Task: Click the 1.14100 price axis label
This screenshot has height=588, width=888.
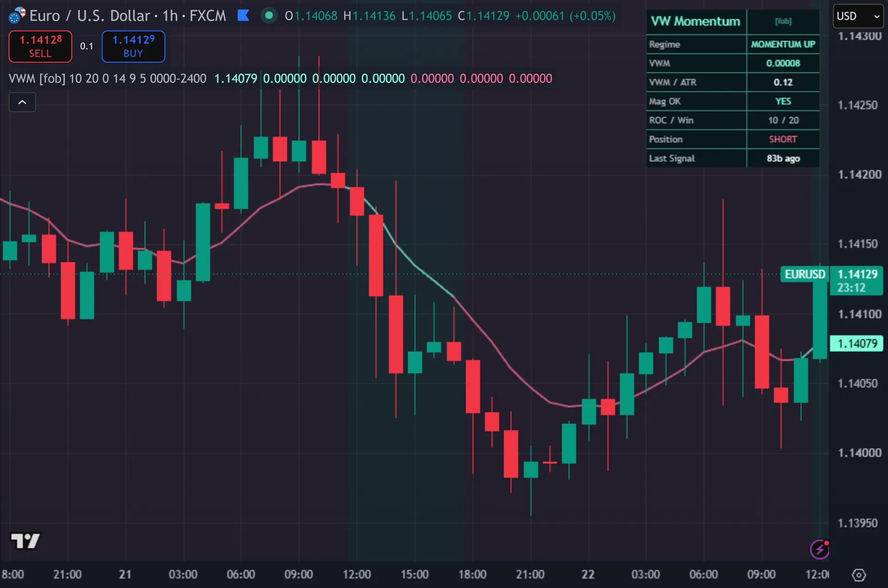Action: pyautogui.click(x=859, y=314)
